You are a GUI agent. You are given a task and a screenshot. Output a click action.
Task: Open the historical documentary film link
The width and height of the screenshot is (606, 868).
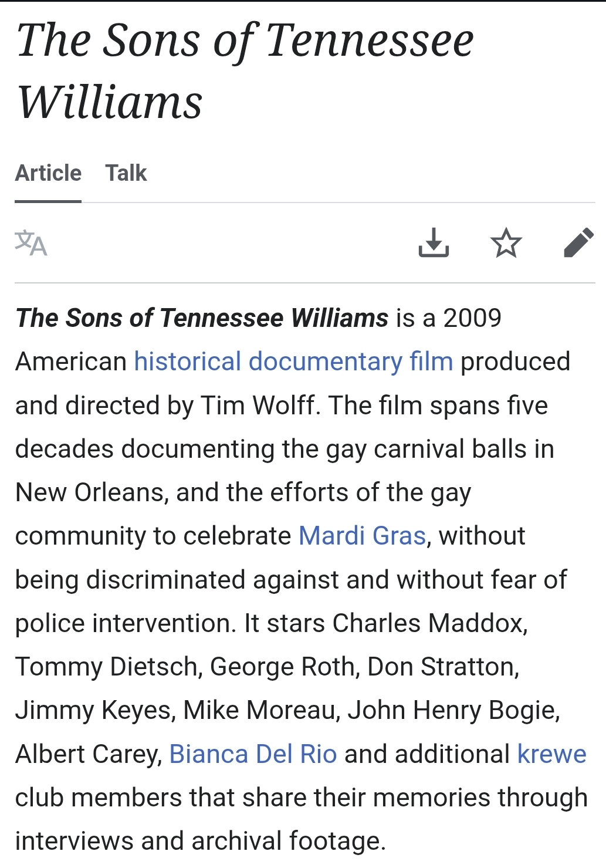(x=293, y=362)
